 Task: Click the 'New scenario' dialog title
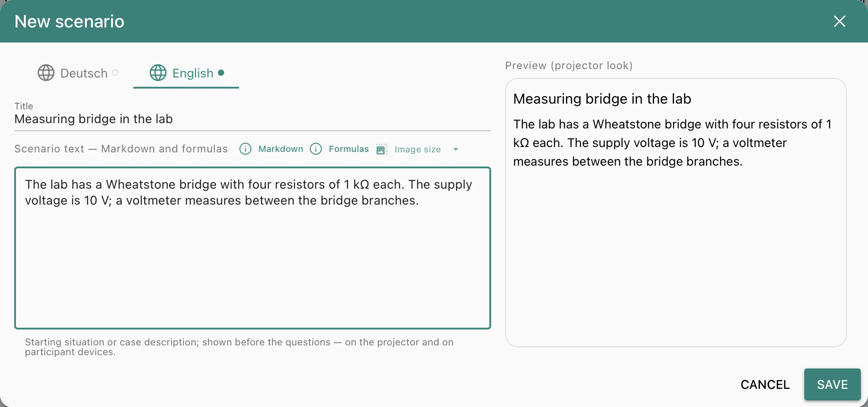(70, 21)
